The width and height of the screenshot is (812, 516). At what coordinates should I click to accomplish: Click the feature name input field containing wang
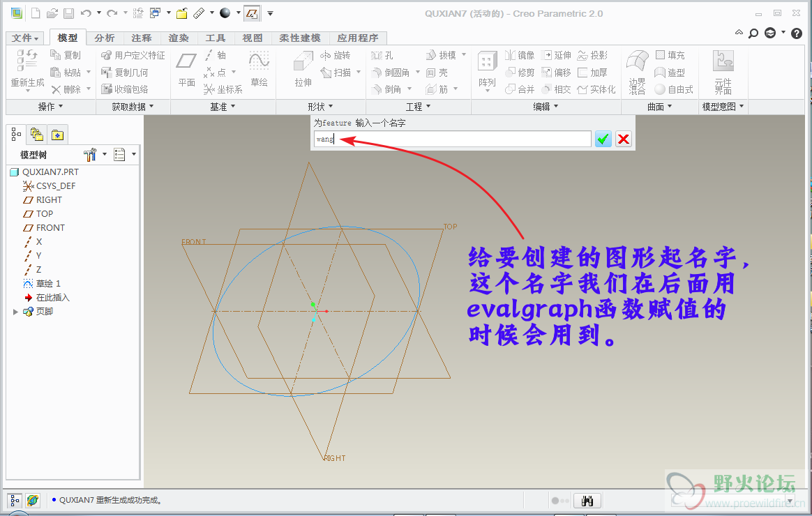[452, 139]
